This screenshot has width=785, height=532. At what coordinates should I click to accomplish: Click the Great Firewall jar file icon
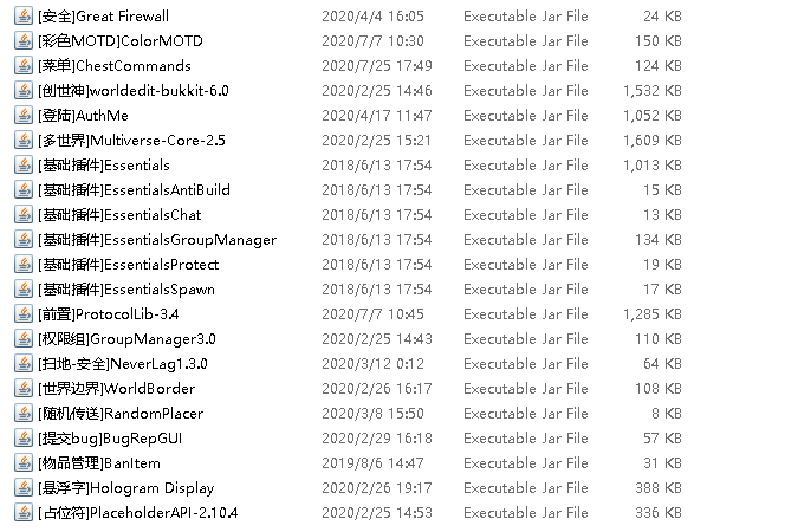point(24,16)
